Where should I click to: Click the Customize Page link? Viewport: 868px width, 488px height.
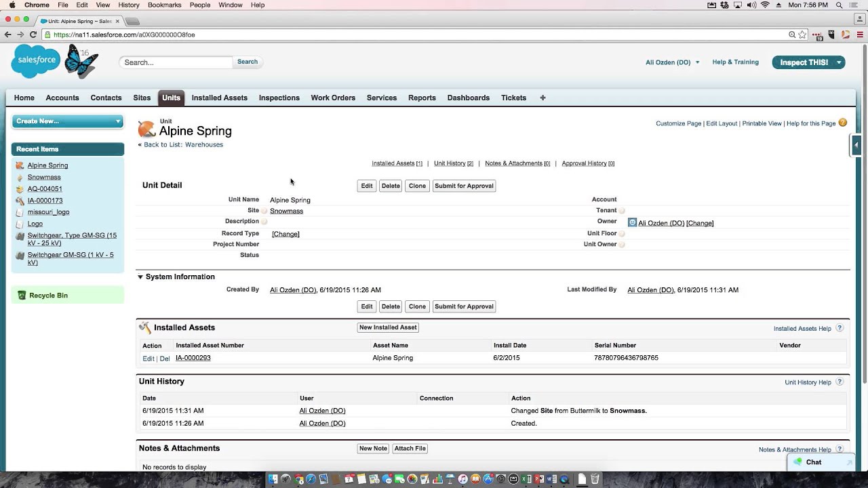pyautogui.click(x=678, y=123)
